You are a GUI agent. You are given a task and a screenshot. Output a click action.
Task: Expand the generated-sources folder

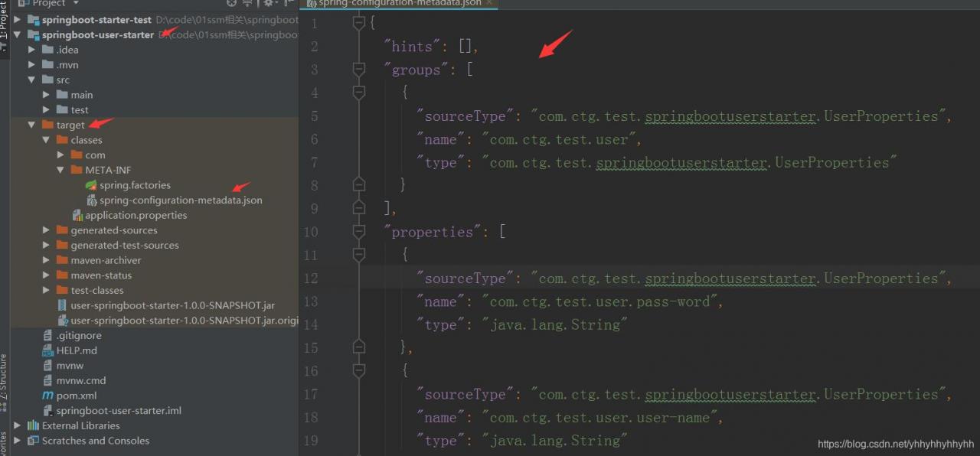(46, 230)
